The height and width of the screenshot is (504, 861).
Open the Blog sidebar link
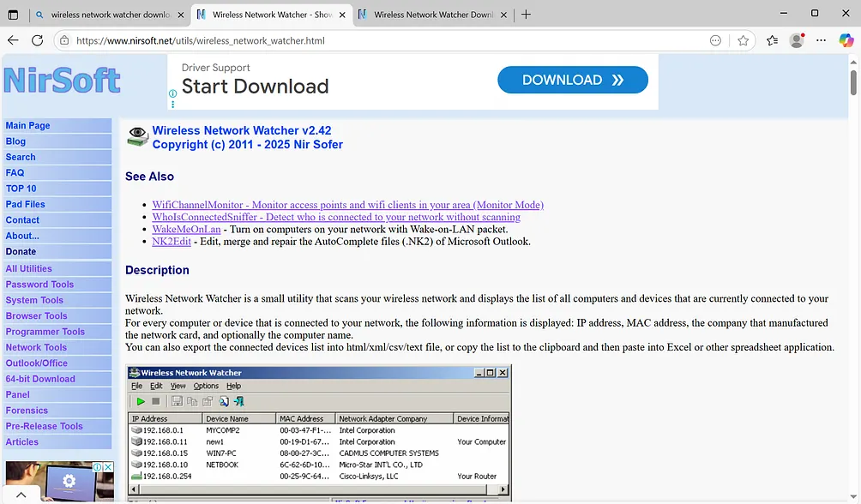pyautogui.click(x=57, y=141)
